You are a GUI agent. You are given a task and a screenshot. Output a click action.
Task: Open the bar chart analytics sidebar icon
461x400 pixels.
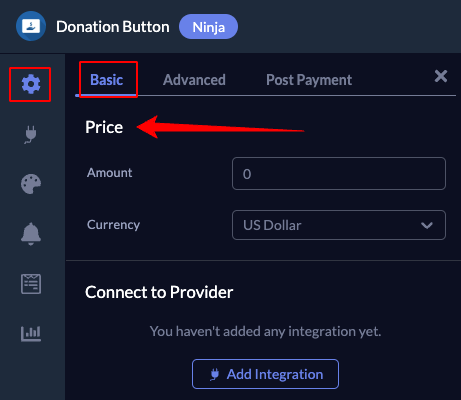tap(31, 334)
